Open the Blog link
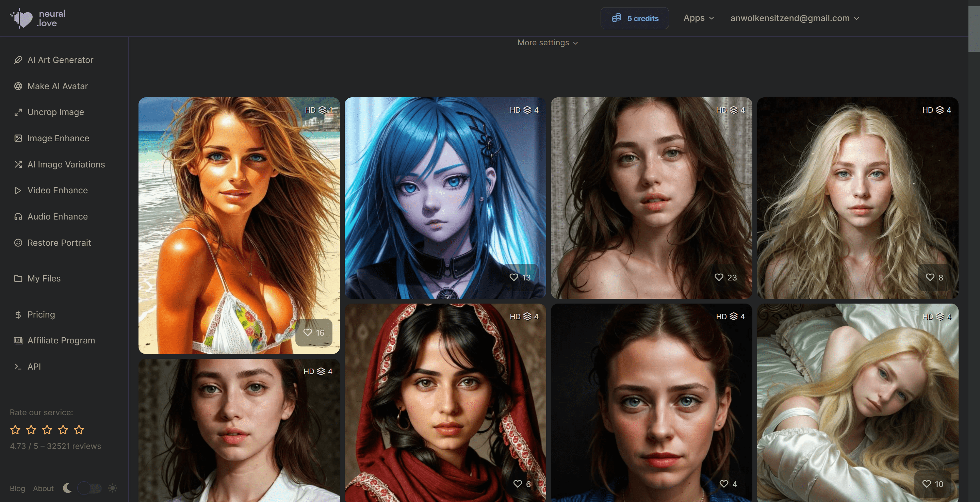The height and width of the screenshot is (502, 980). (x=17, y=488)
